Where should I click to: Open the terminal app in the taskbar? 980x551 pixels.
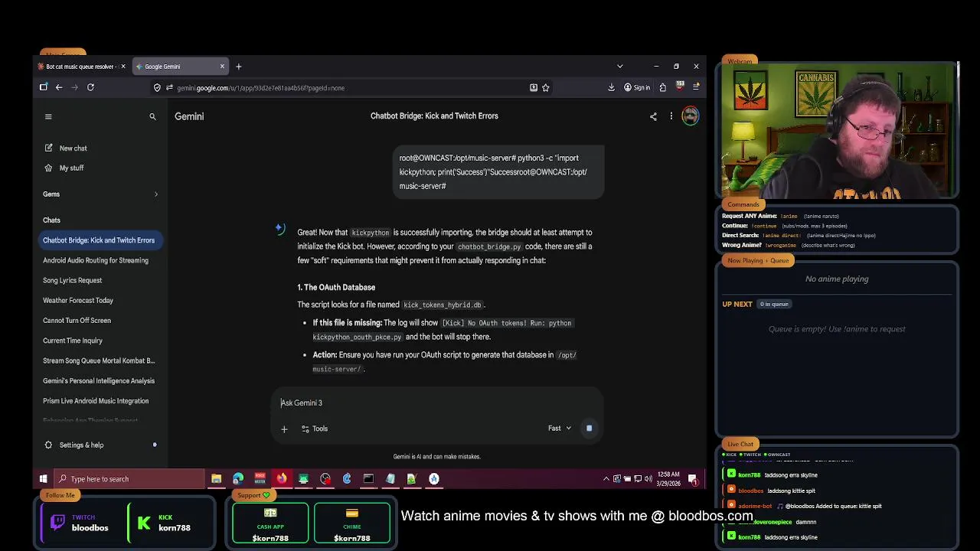tap(368, 479)
